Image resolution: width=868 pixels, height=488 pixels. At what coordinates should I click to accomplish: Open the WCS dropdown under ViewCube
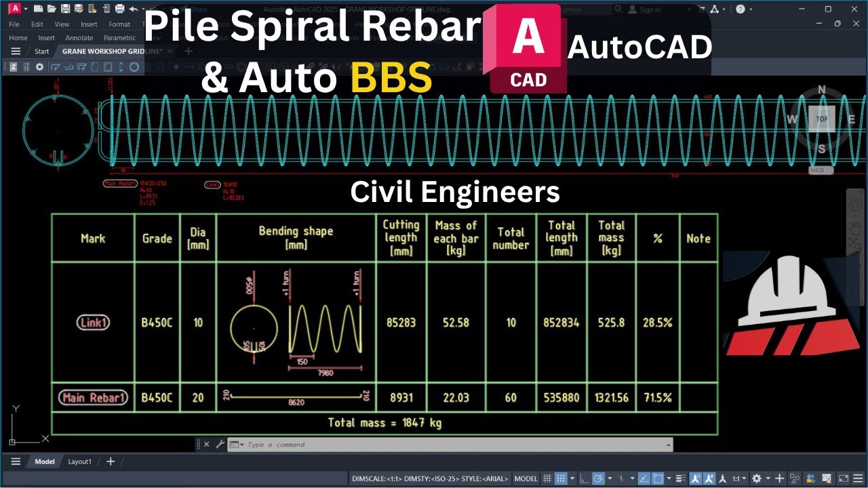tap(821, 170)
